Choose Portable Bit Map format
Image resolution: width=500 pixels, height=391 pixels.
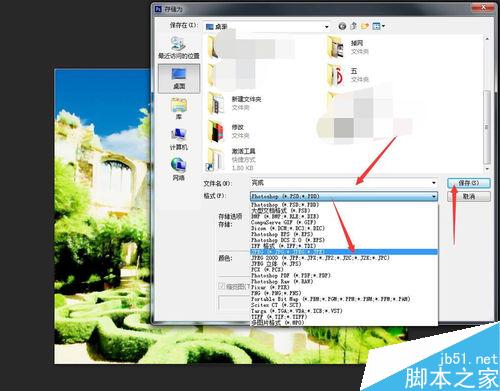coord(344,299)
